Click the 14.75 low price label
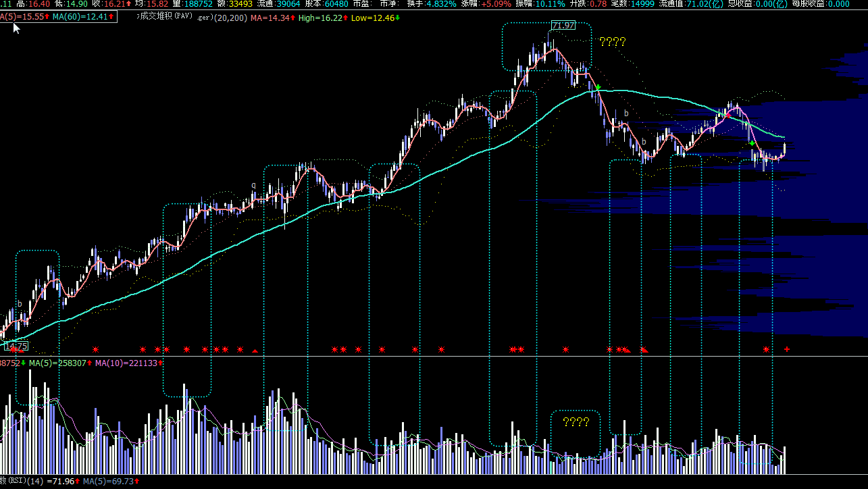868x489 pixels. 16,346
